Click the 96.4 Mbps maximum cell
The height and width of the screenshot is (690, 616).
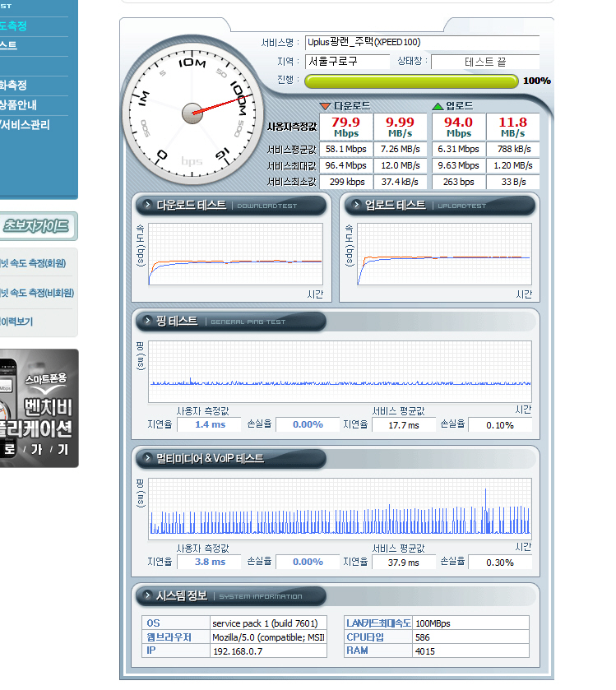pyautogui.click(x=346, y=165)
